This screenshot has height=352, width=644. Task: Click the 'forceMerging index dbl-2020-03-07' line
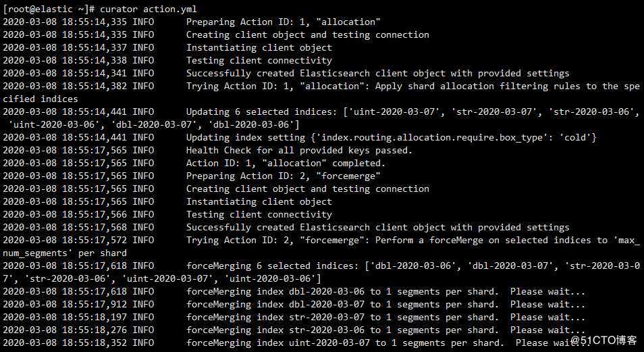coord(385,304)
